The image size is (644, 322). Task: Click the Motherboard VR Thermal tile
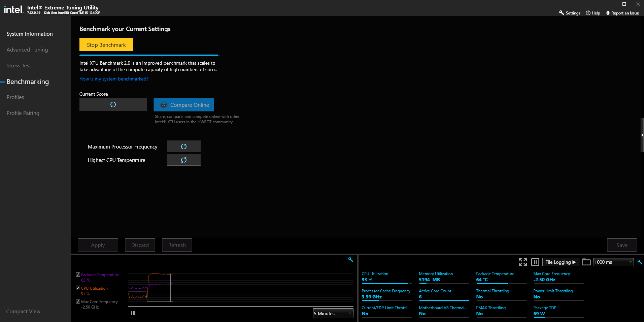[x=444, y=312]
